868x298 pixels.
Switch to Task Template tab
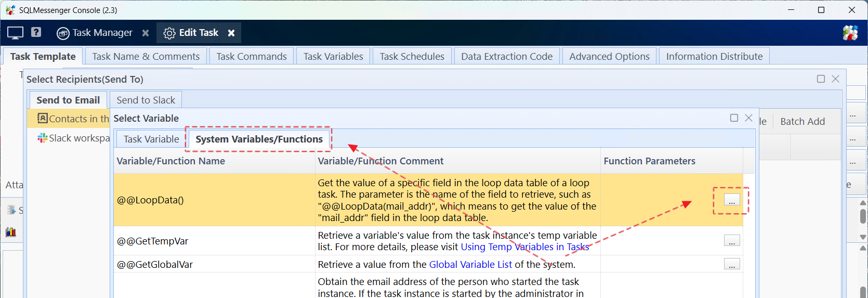point(43,56)
